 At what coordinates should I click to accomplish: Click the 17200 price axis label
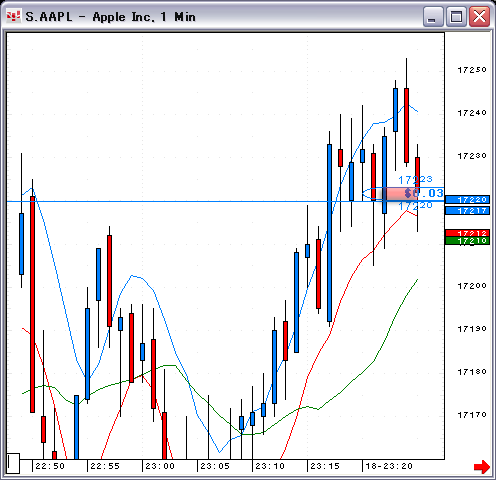pyautogui.click(x=472, y=286)
